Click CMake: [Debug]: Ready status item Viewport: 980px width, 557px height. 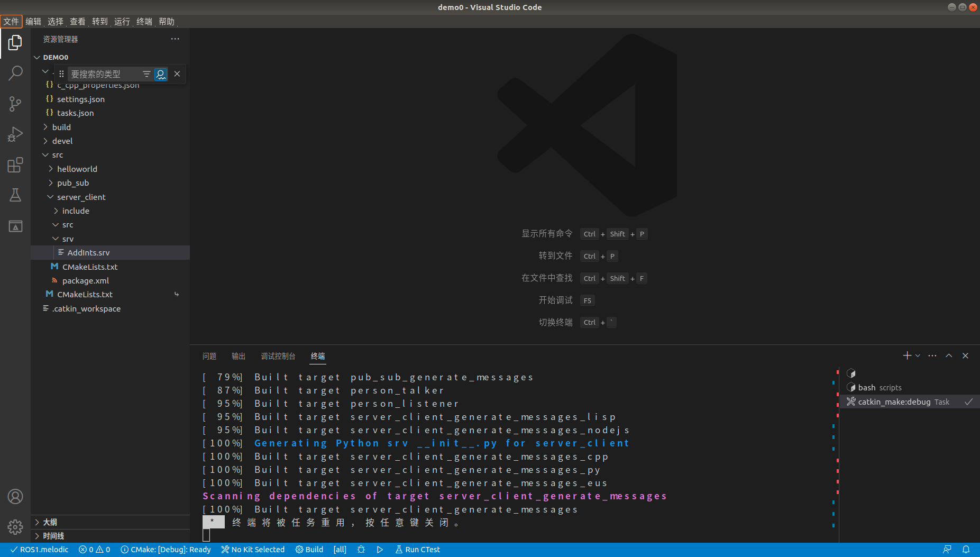(166, 550)
